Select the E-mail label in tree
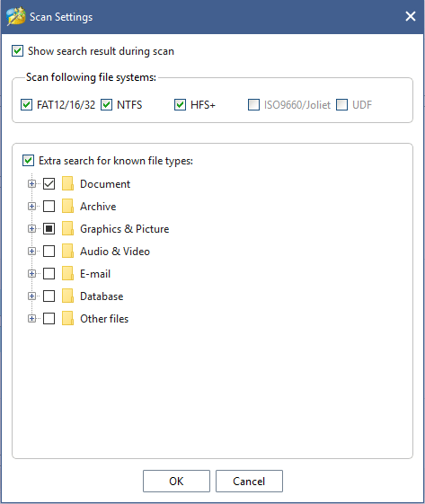425x504 pixels. [x=95, y=274]
